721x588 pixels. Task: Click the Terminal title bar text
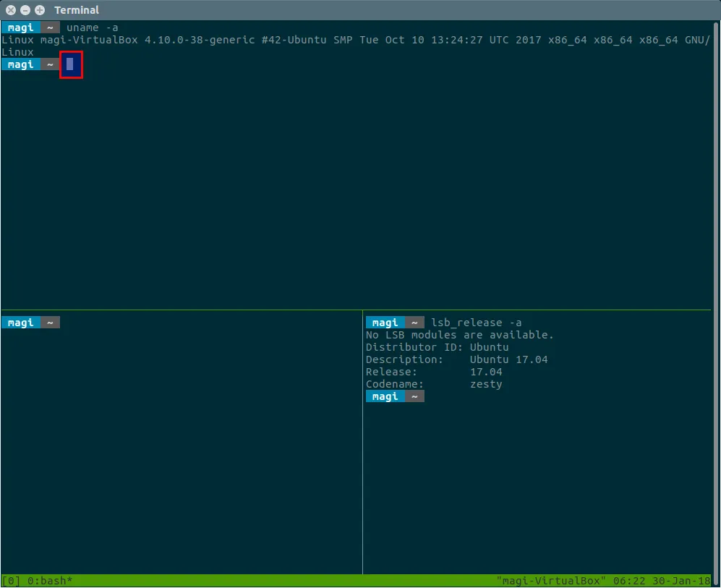[77, 10]
